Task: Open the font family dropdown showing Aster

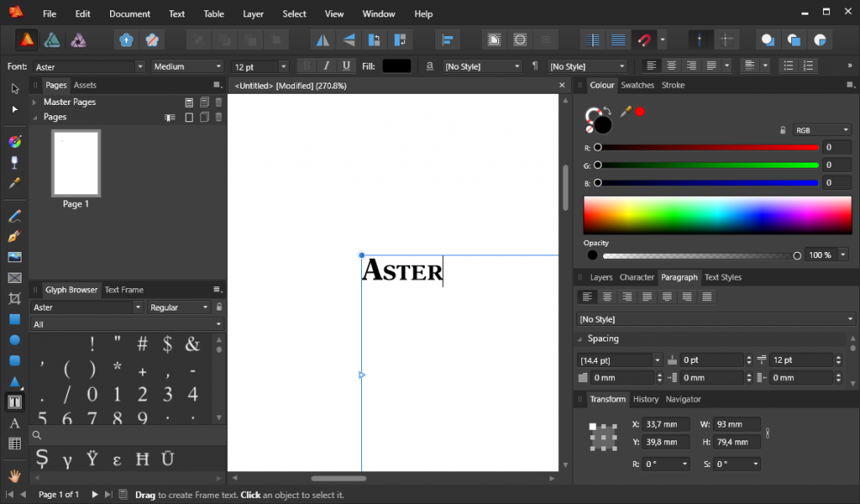Action: (x=89, y=66)
